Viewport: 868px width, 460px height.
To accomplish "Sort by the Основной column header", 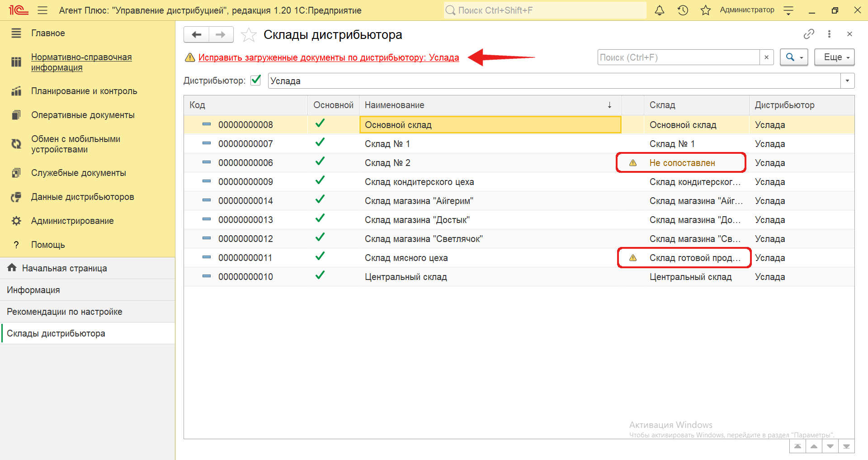I will click(x=333, y=105).
